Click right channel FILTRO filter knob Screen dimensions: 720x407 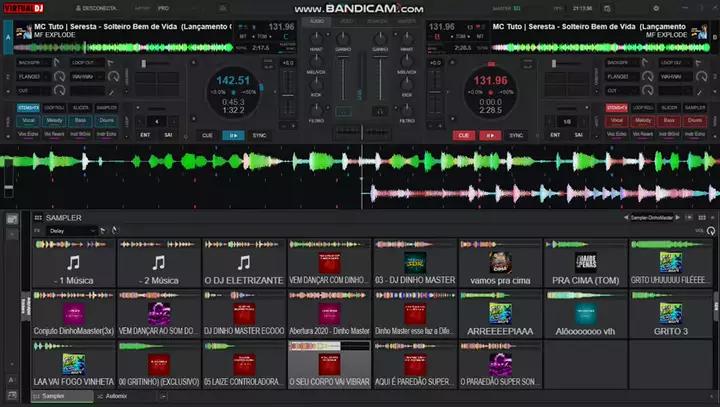(406, 110)
